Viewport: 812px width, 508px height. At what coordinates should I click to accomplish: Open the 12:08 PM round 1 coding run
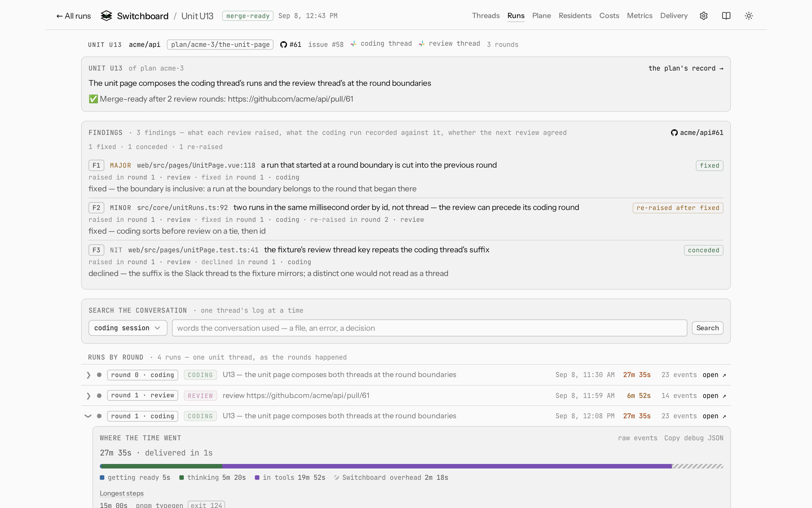coord(714,416)
